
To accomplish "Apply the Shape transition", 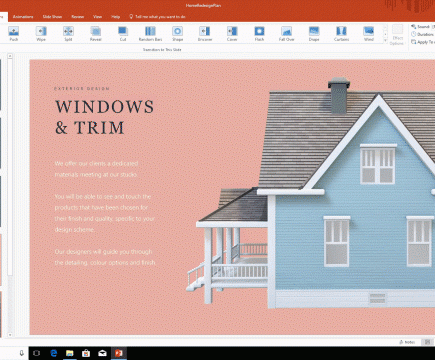I will [178, 34].
